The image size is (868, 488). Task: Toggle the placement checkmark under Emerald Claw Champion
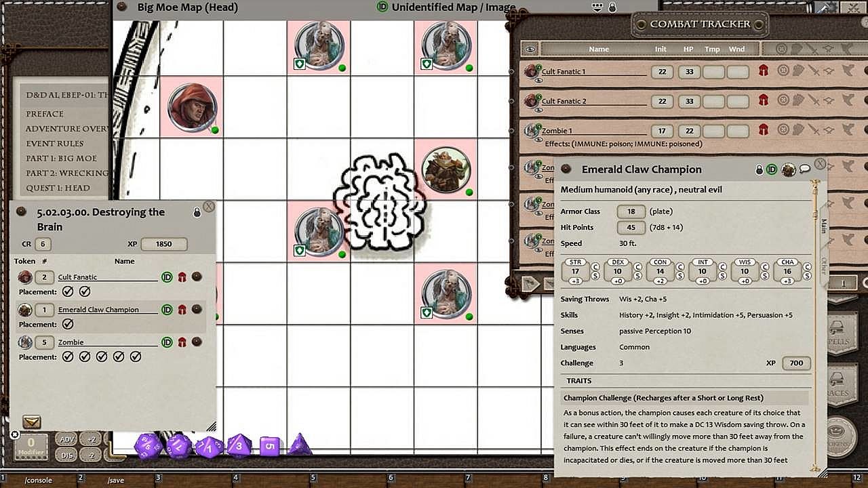click(x=68, y=324)
